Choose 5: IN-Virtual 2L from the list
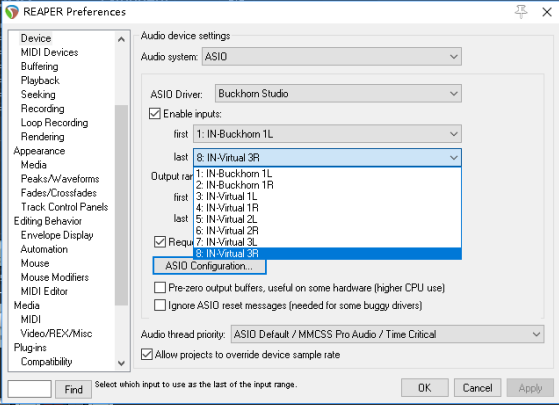Viewport: 559px width, 405px height. coord(327,219)
